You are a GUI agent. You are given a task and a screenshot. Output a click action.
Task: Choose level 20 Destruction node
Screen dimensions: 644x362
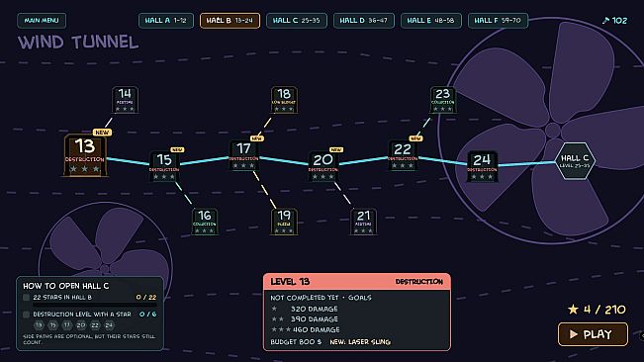click(x=322, y=166)
